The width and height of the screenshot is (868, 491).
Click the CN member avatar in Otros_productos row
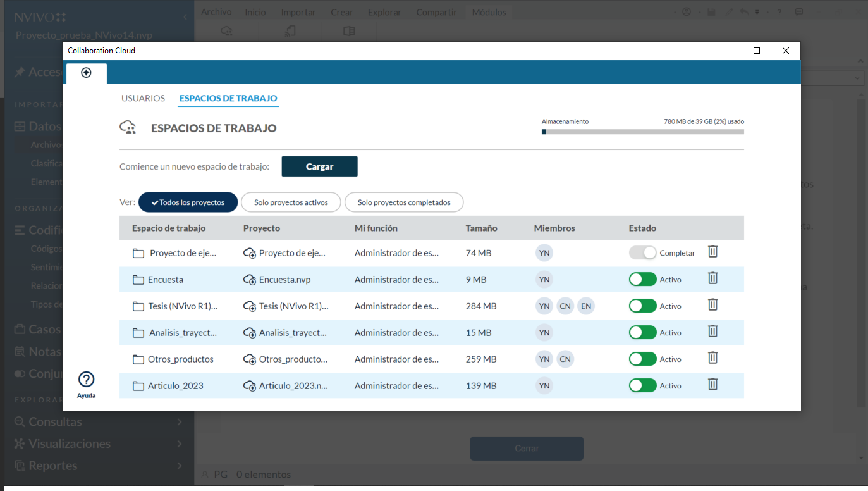pos(565,359)
